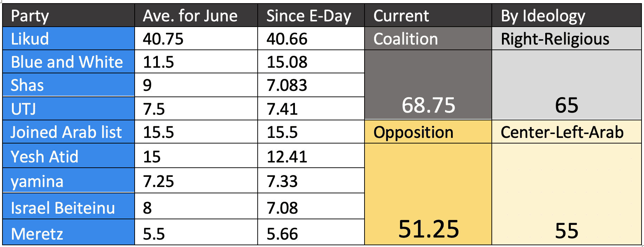Select the Joined Arab list cell

(68, 132)
